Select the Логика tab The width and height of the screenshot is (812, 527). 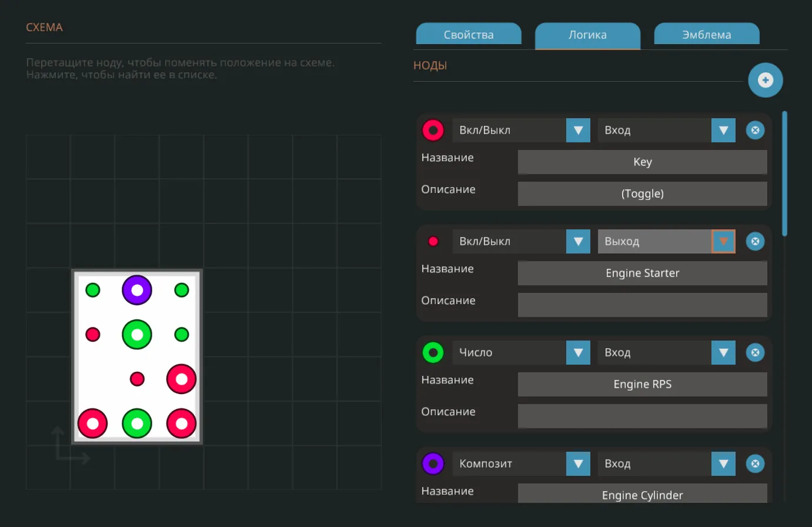(587, 35)
